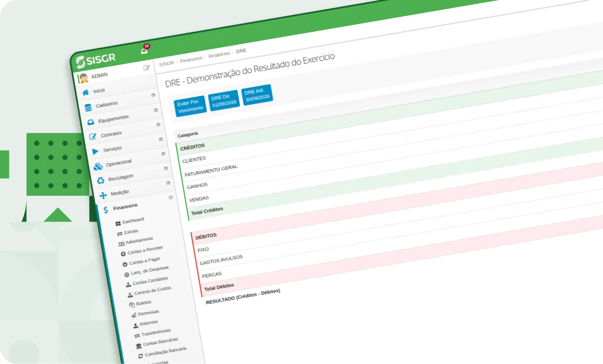Click the GASTOS AVULSOS row
The width and height of the screenshot is (603, 364).
[221, 260]
